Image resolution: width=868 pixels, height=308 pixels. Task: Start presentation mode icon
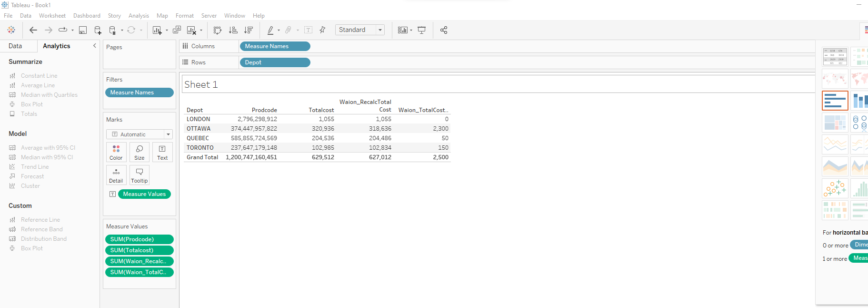pyautogui.click(x=421, y=30)
